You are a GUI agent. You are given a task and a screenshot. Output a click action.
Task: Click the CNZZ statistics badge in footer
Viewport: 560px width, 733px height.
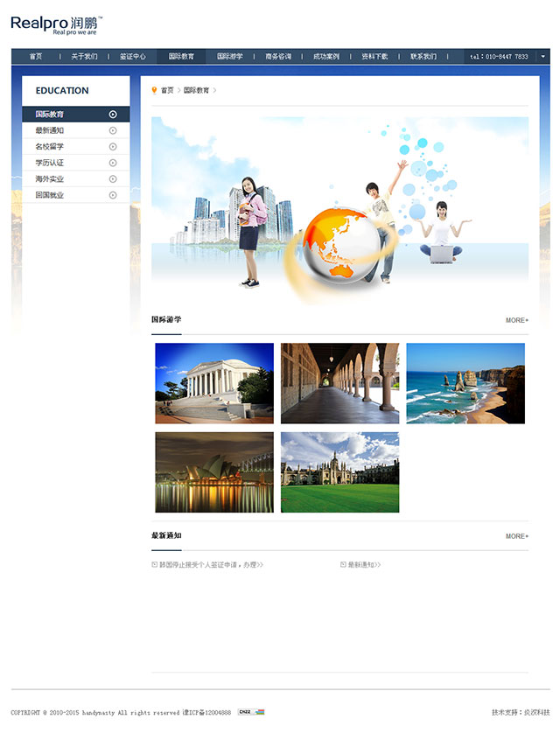[x=250, y=712]
